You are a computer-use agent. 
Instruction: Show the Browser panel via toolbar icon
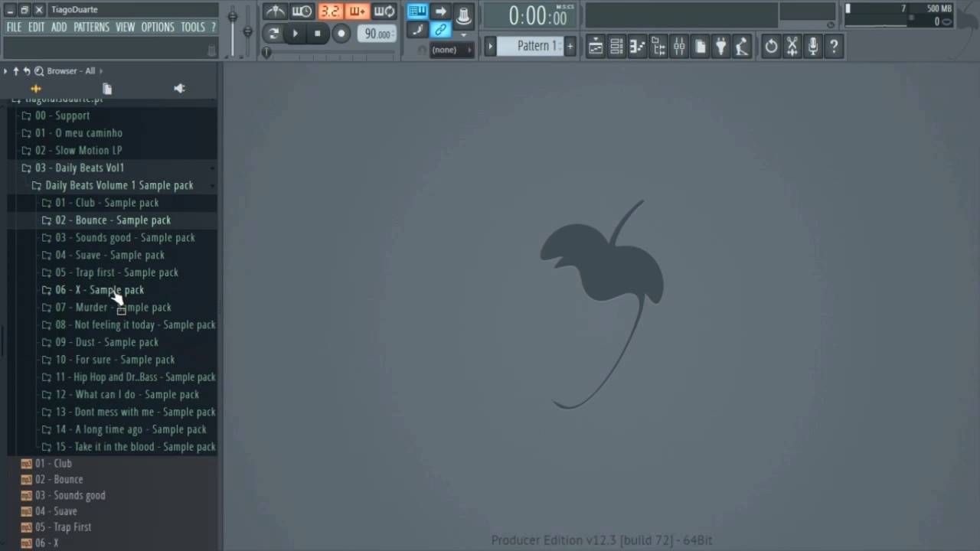tap(658, 47)
